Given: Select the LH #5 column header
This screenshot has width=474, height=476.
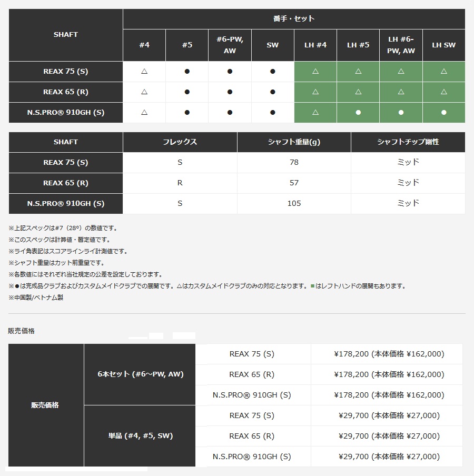Looking at the screenshot, I should pos(358,45).
